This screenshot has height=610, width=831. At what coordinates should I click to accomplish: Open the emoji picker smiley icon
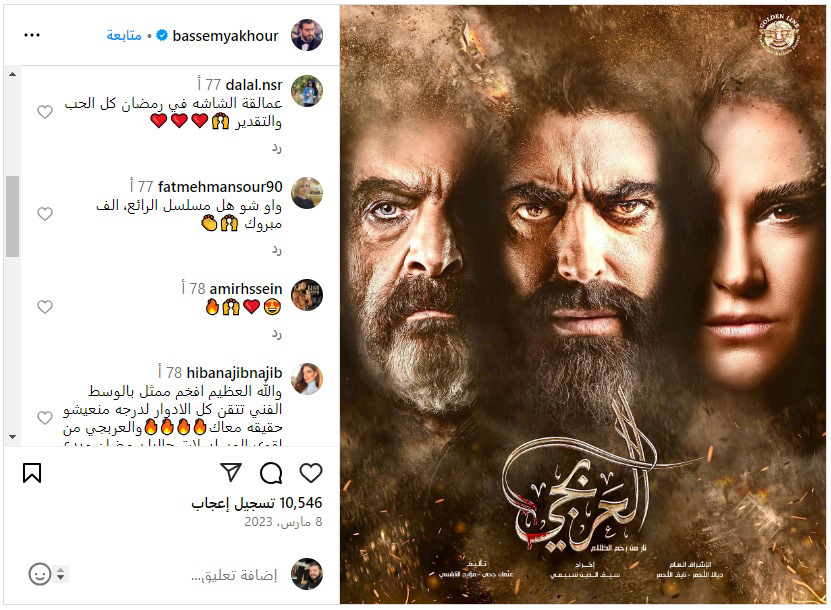click(40, 574)
